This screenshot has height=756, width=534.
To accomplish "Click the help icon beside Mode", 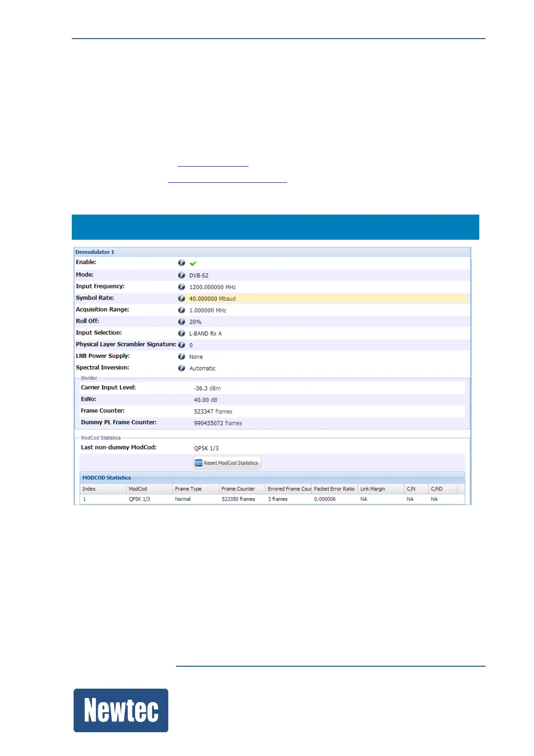I will tap(181, 275).
